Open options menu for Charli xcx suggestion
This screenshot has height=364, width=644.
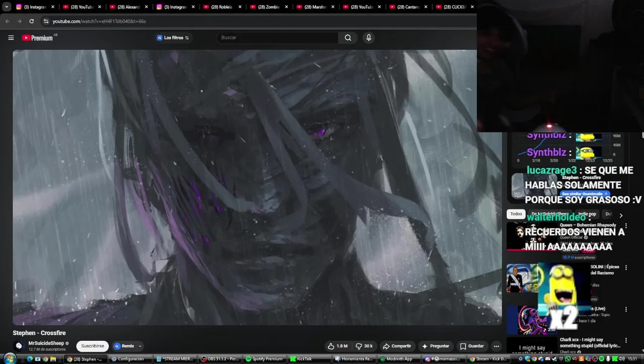pyautogui.click(x=626, y=341)
